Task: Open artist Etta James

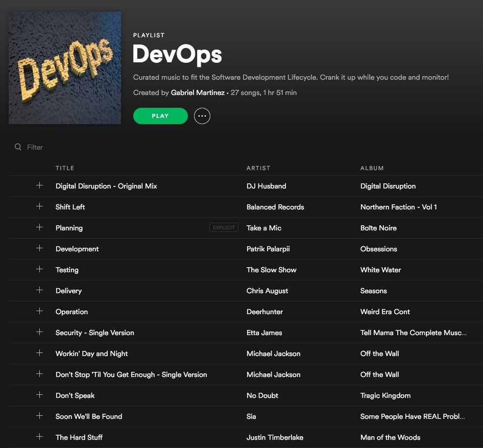Action: [x=264, y=333]
